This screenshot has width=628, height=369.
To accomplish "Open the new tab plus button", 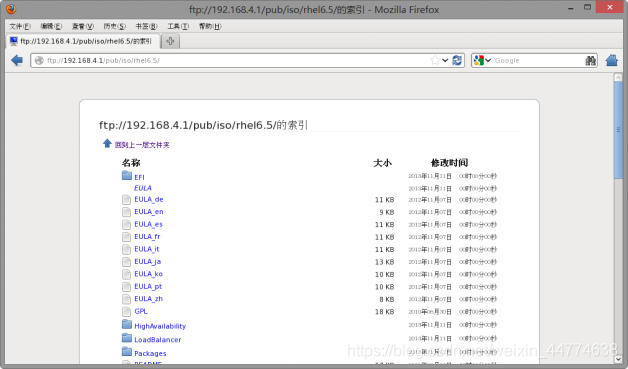I will (170, 41).
